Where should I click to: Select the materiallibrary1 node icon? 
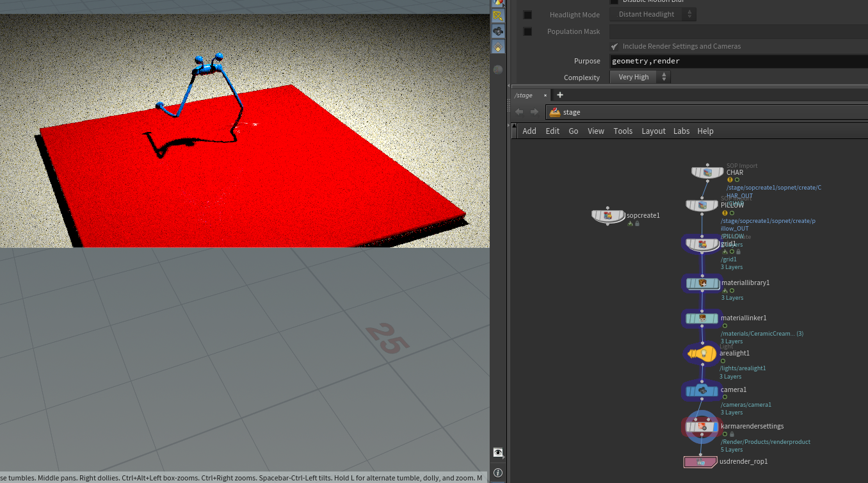point(702,282)
